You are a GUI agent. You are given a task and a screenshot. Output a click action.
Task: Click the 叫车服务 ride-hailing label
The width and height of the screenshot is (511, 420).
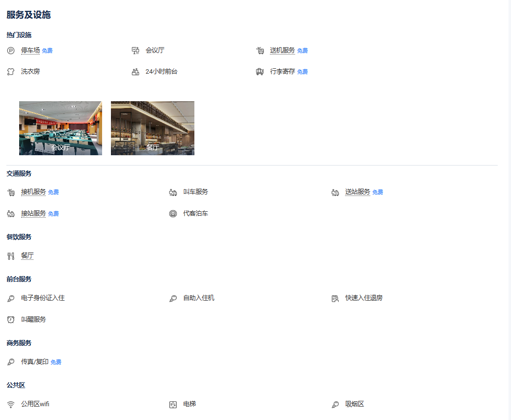195,192
